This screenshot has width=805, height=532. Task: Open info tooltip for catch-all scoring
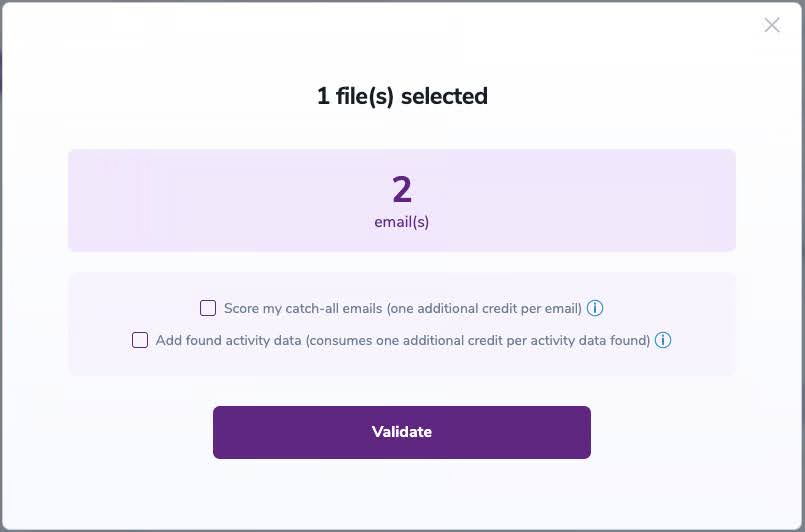595,308
